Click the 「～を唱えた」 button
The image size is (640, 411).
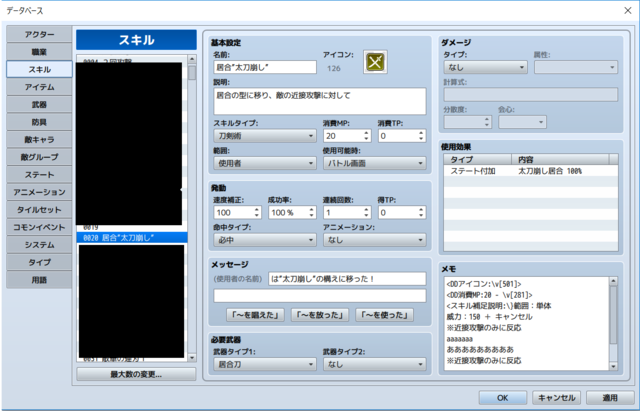[255, 315]
